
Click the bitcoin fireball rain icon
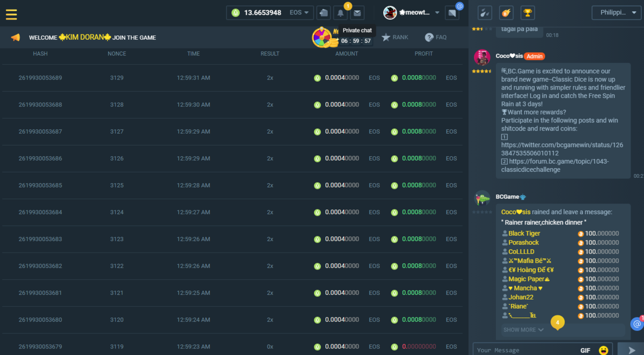point(506,12)
